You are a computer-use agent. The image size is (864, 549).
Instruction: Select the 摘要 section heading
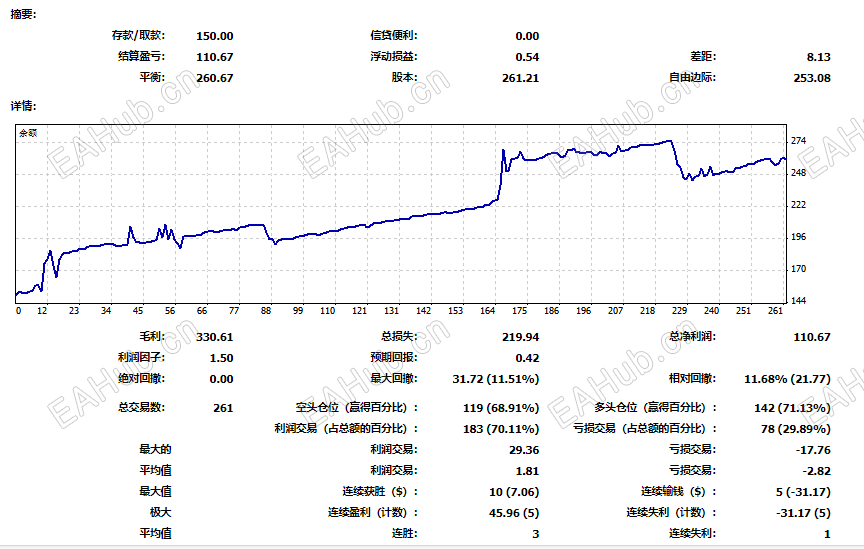(23, 14)
